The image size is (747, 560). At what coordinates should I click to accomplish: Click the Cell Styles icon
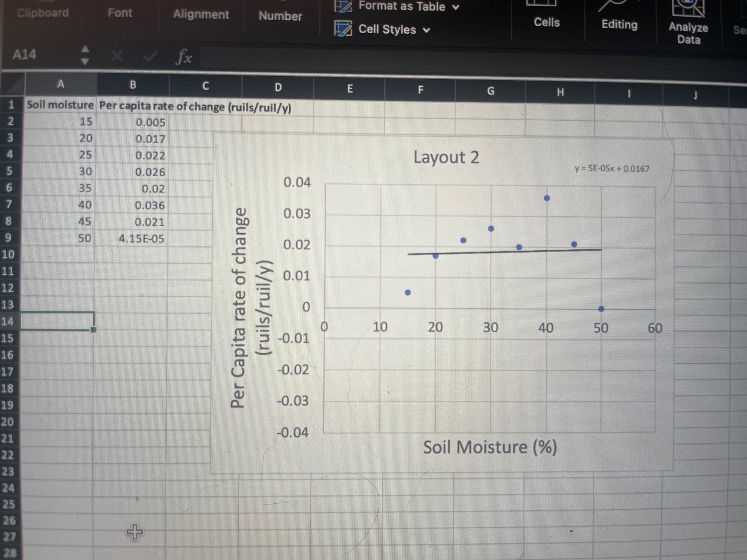click(343, 29)
